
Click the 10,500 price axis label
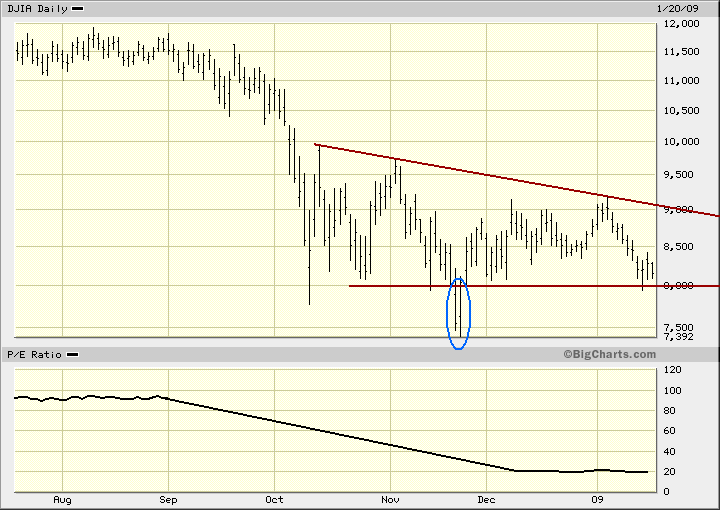[681, 111]
